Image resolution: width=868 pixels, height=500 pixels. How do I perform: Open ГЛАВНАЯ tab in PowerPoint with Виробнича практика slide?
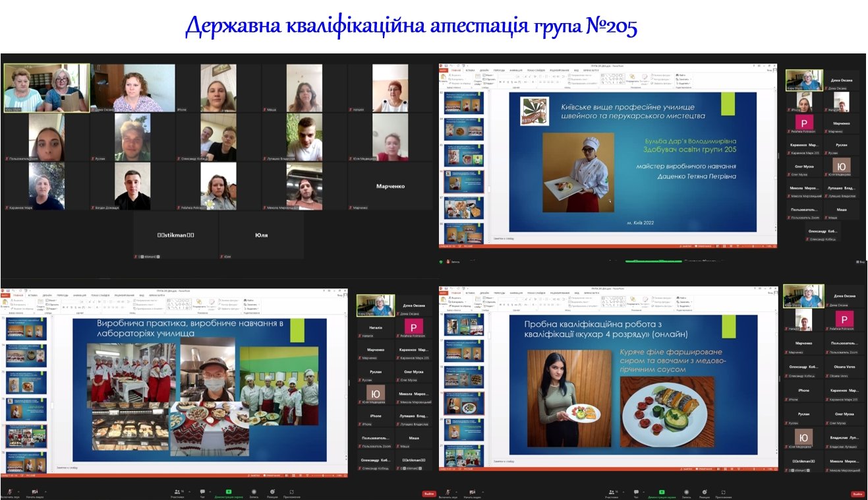point(19,295)
